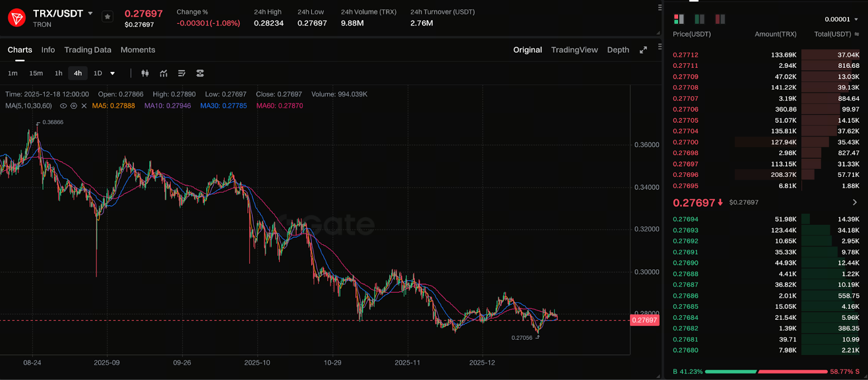Select bid price 0.27690
This screenshot has height=380, width=868.
pyautogui.click(x=686, y=263)
